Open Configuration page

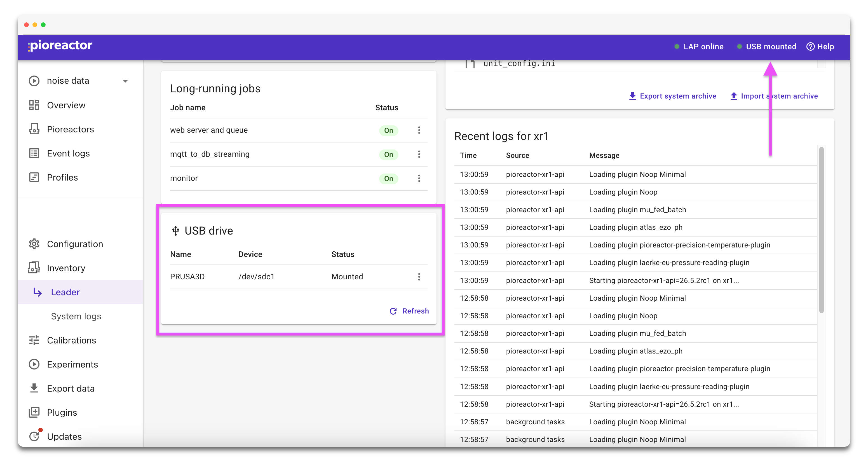pyautogui.click(x=81, y=244)
